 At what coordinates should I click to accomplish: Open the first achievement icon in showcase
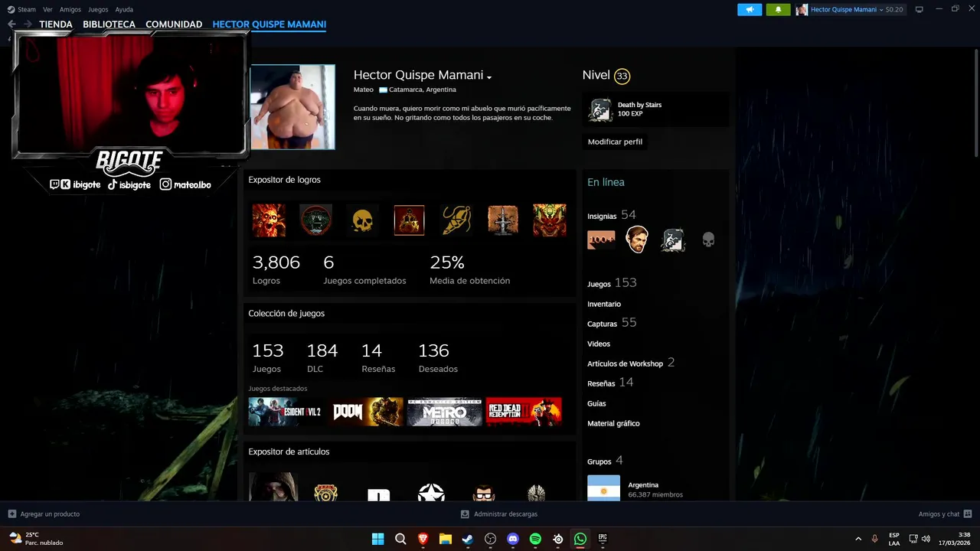[269, 220]
